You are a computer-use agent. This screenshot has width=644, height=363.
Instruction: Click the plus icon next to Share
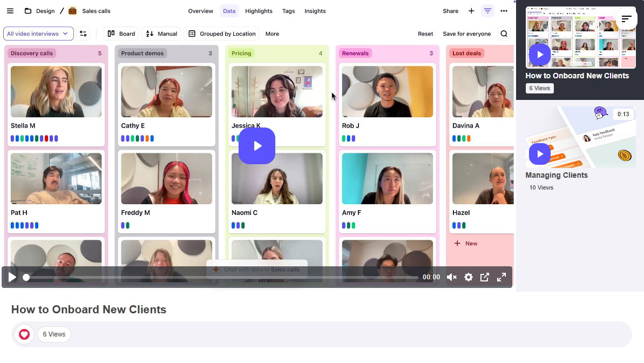[x=471, y=11]
